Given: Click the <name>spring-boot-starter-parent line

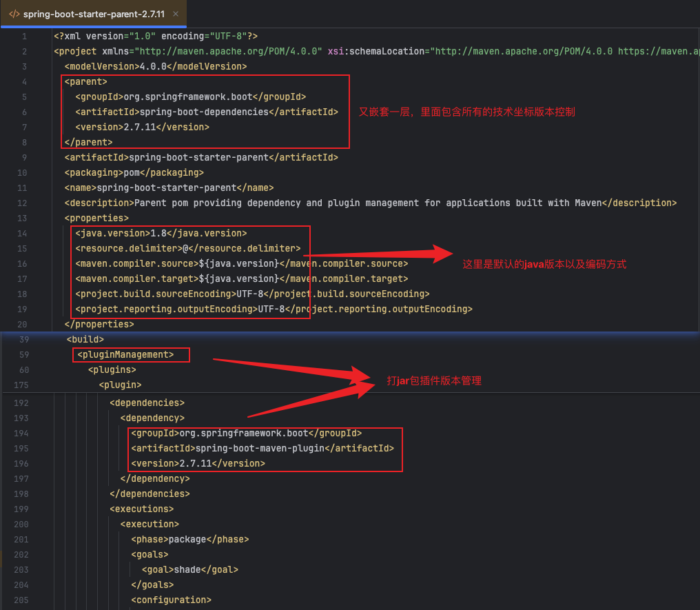Looking at the screenshot, I should [x=169, y=188].
